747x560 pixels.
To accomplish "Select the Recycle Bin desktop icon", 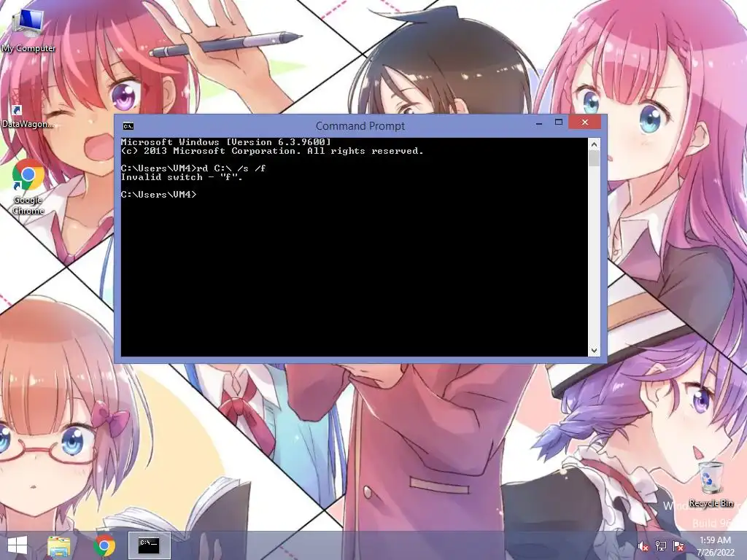I will click(x=711, y=484).
